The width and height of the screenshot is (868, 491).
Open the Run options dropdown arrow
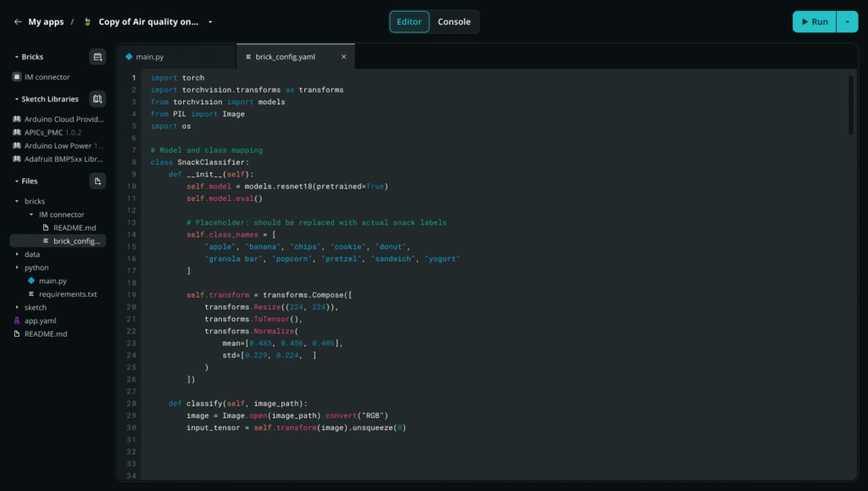coord(847,22)
